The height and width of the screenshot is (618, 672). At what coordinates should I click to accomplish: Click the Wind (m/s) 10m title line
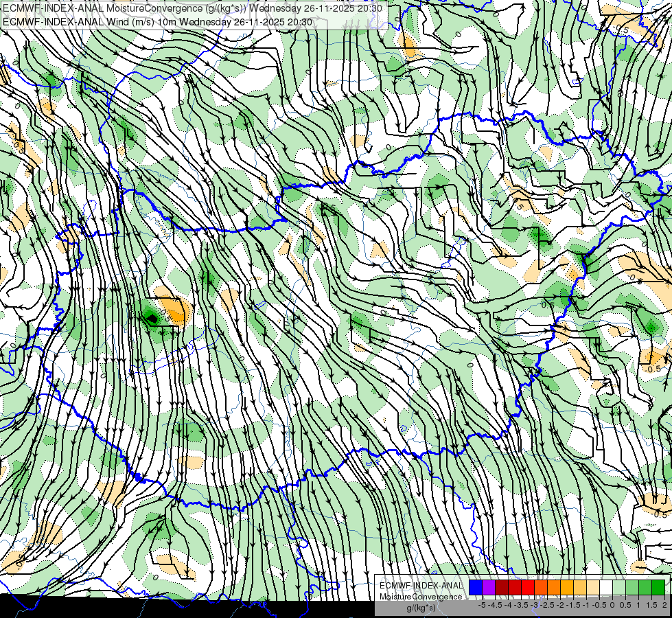click(157, 22)
